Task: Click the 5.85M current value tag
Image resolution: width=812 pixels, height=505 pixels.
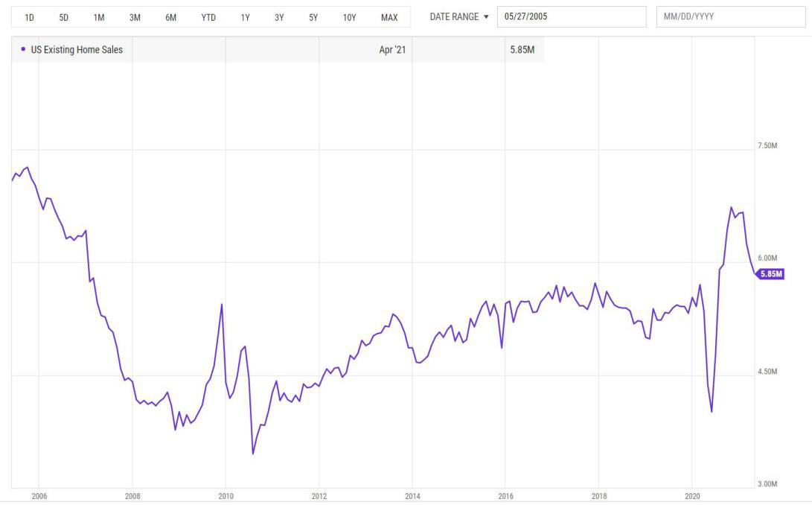Action: [770, 274]
